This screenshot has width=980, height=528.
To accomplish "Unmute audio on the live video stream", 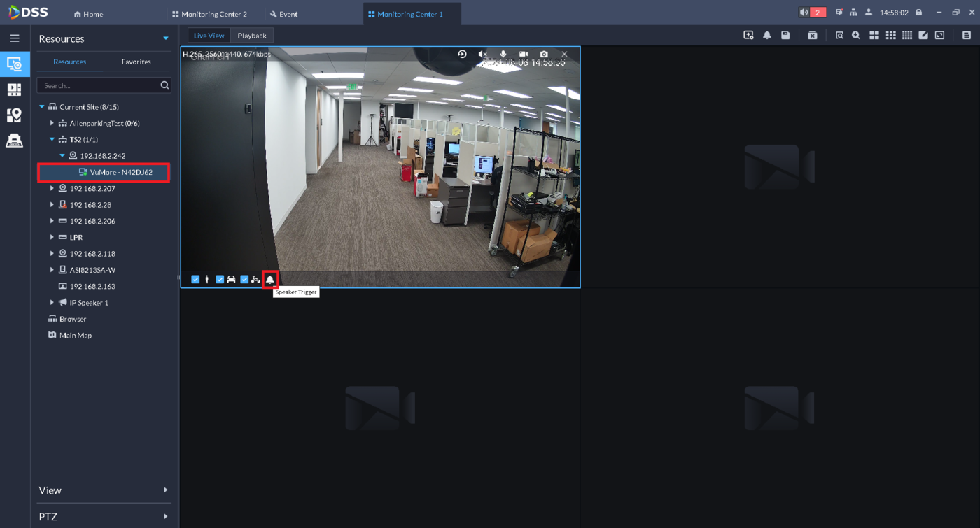I will (483, 54).
